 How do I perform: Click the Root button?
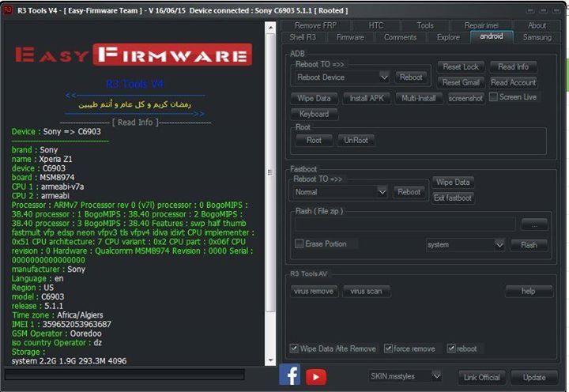[x=314, y=140]
